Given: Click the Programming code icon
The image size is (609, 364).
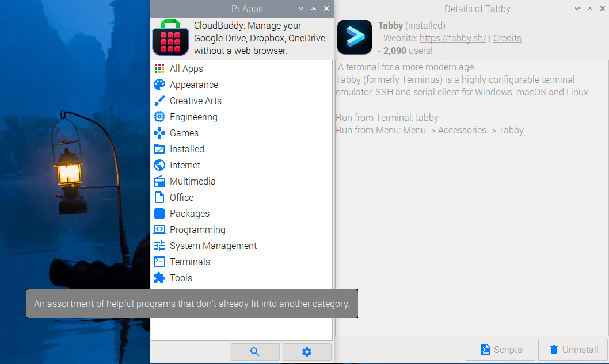Looking at the screenshot, I should click(159, 230).
